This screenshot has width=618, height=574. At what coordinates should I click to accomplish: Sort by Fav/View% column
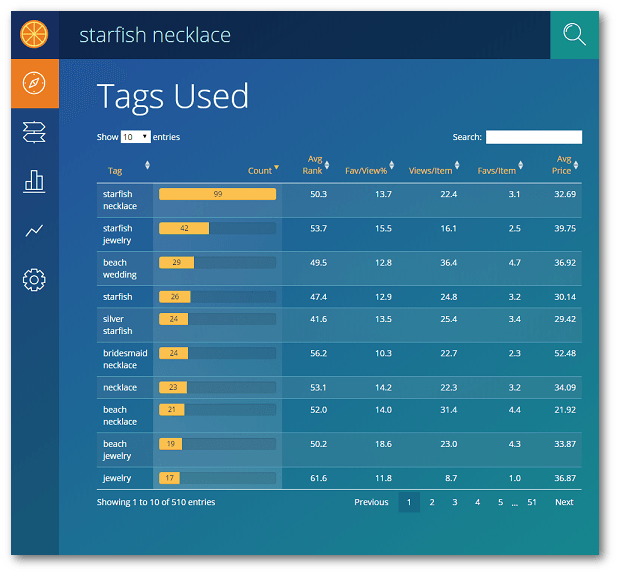369,170
